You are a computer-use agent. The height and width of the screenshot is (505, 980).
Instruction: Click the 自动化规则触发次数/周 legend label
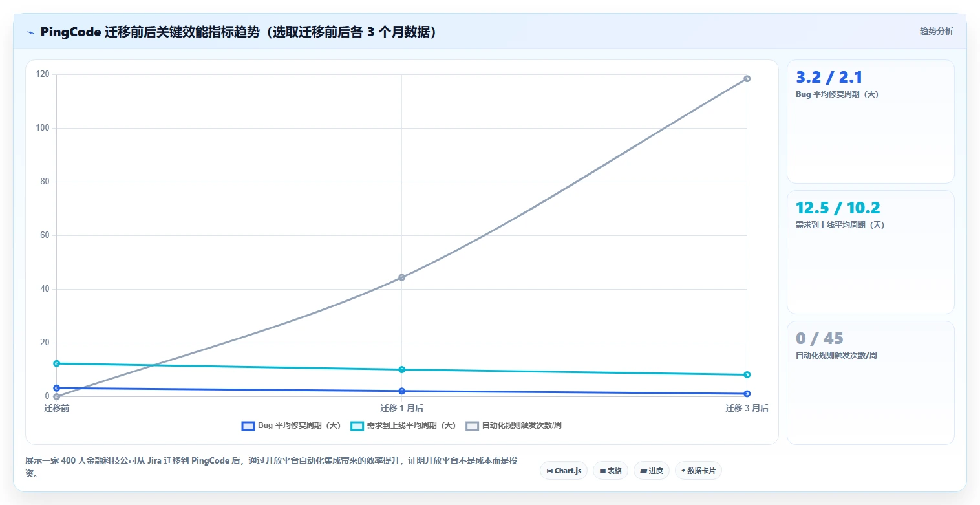(522, 425)
